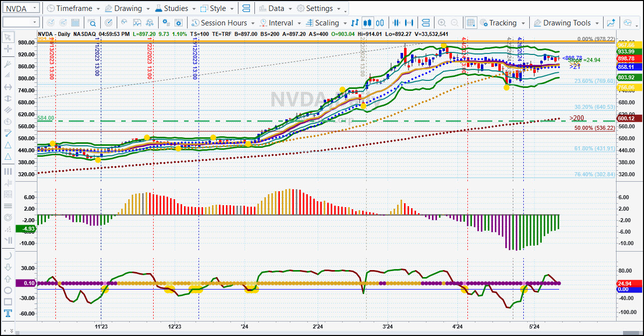Click the 38.20% (640.53) Fibonacci label
Image resolution: width=644 pixels, height=336 pixels.
(x=594, y=107)
